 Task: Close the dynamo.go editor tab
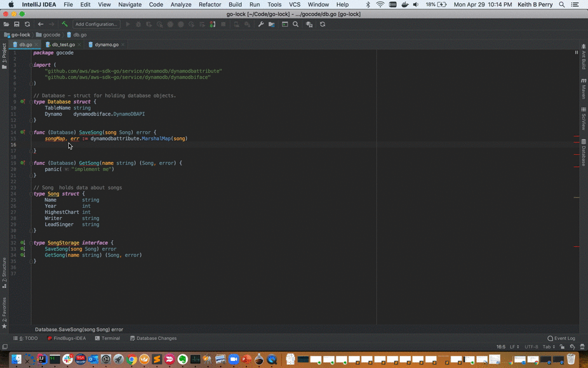[x=123, y=44]
